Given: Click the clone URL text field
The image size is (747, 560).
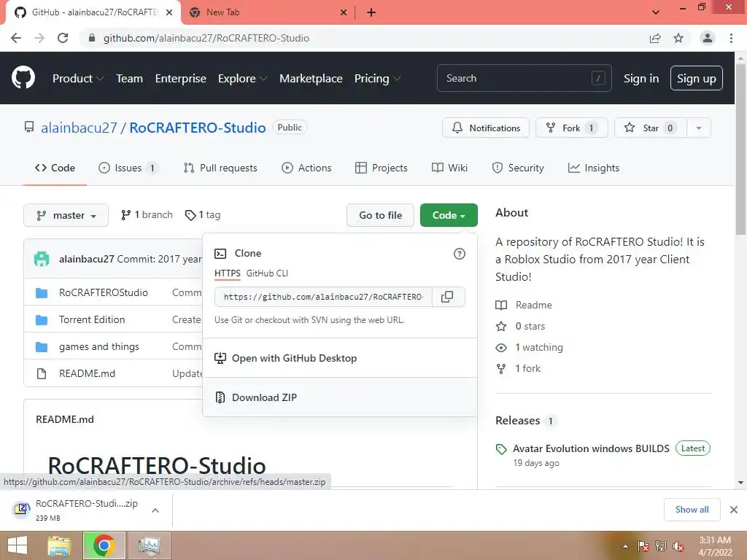Looking at the screenshot, I should click(323, 297).
